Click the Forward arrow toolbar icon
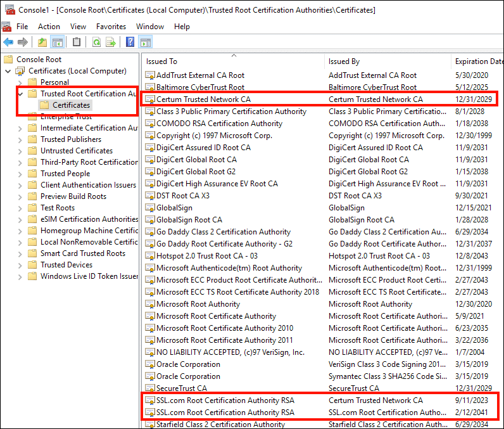This screenshot has width=504, height=429. (23, 42)
